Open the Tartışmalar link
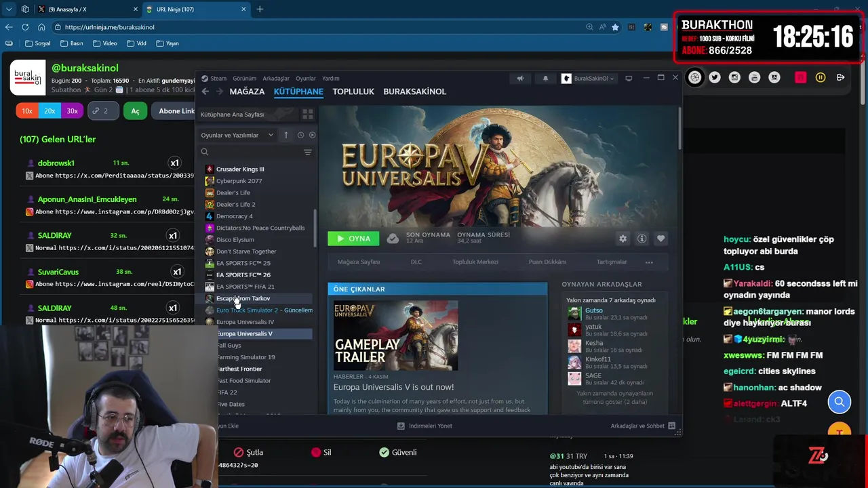 [612, 262]
